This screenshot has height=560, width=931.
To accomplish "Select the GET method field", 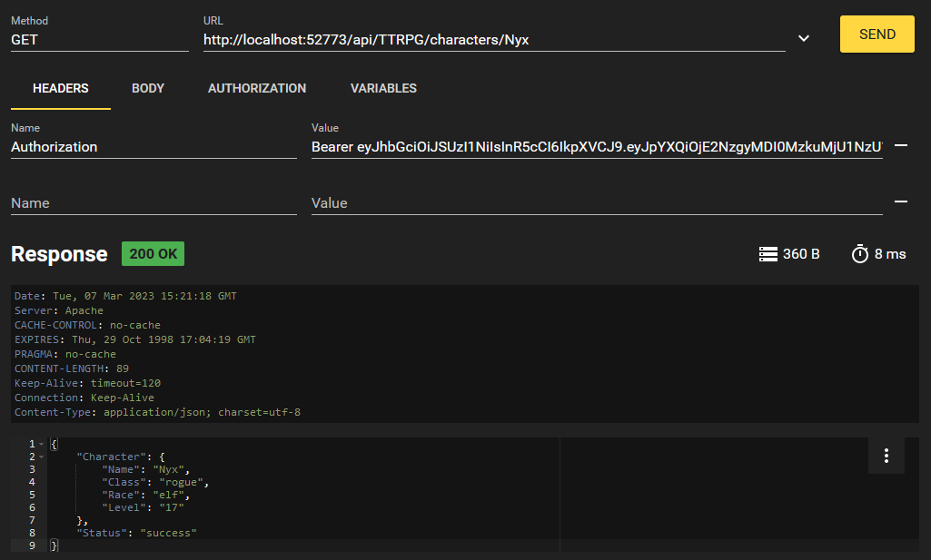I will click(x=99, y=40).
